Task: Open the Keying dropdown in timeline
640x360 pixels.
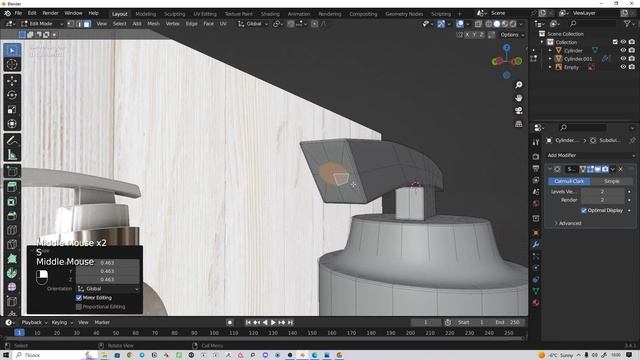Action: (x=62, y=322)
